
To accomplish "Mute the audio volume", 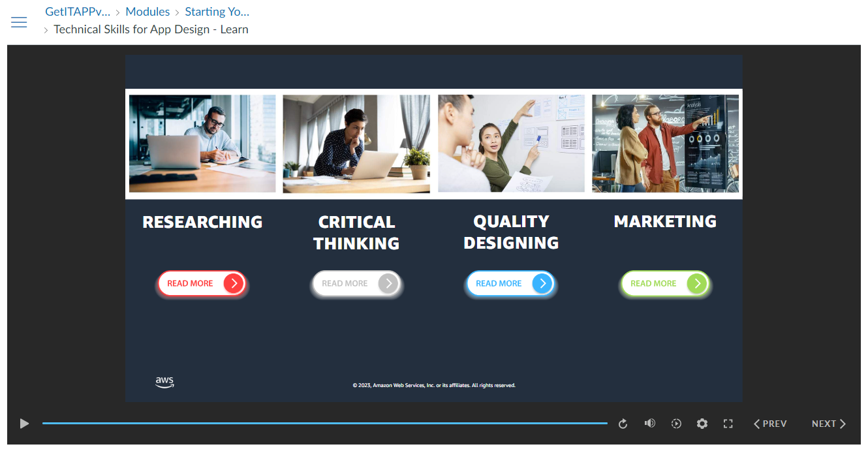I will click(x=649, y=424).
